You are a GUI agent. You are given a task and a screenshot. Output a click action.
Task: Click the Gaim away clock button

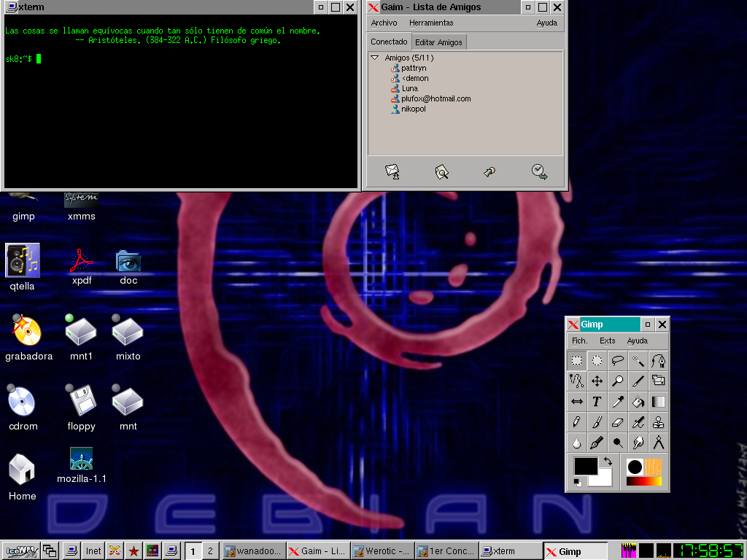pyautogui.click(x=539, y=172)
